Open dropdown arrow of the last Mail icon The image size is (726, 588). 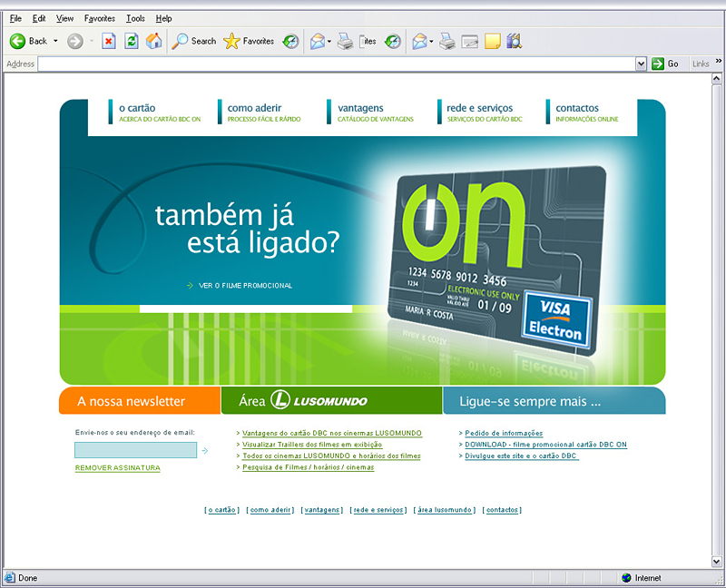point(431,42)
